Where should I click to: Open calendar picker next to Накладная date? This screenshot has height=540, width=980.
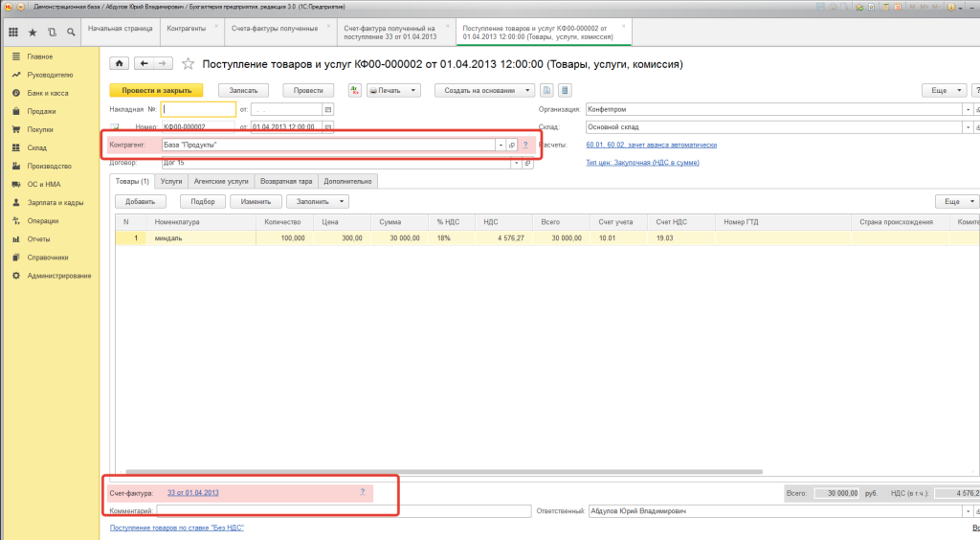point(327,109)
